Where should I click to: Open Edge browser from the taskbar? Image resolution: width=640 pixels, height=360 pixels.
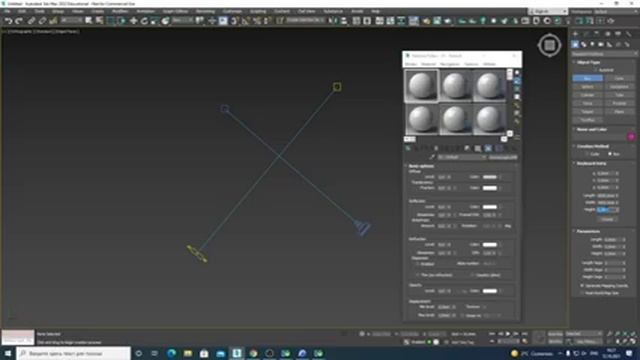171,353
